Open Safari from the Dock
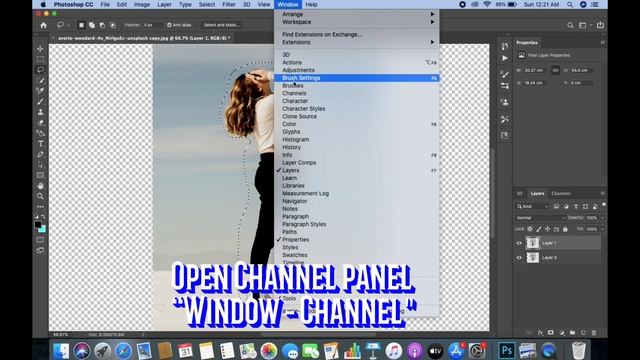The height and width of the screenshot is (360, 640). click(123, 351)
